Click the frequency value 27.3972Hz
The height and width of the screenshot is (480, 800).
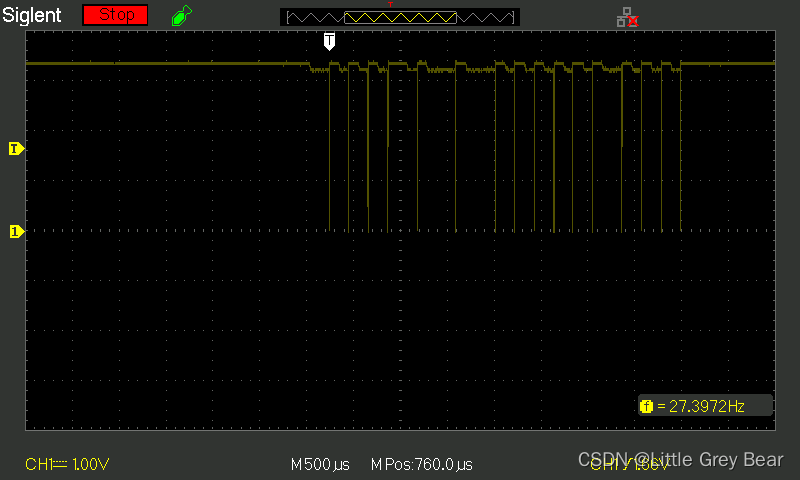[707, 406]
